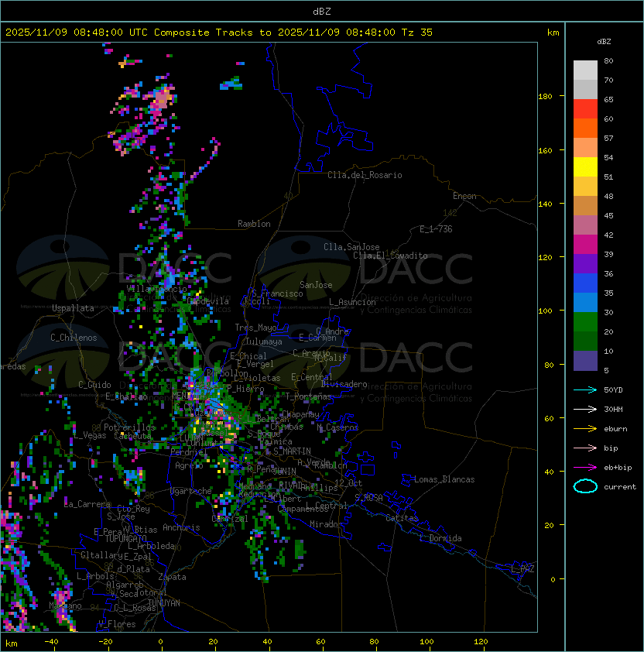644x652 pixels.
Task: Click the 'Mirador' map label
Action: point(326,524)
